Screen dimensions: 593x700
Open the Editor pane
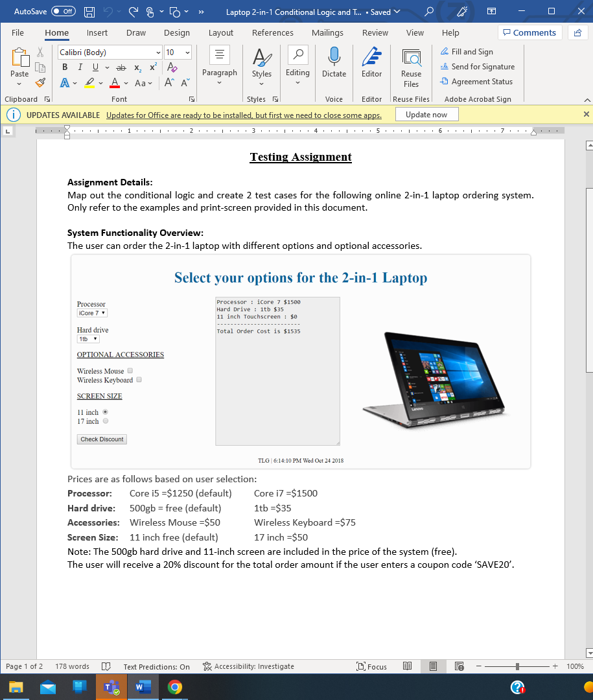(x=371, y=65)
